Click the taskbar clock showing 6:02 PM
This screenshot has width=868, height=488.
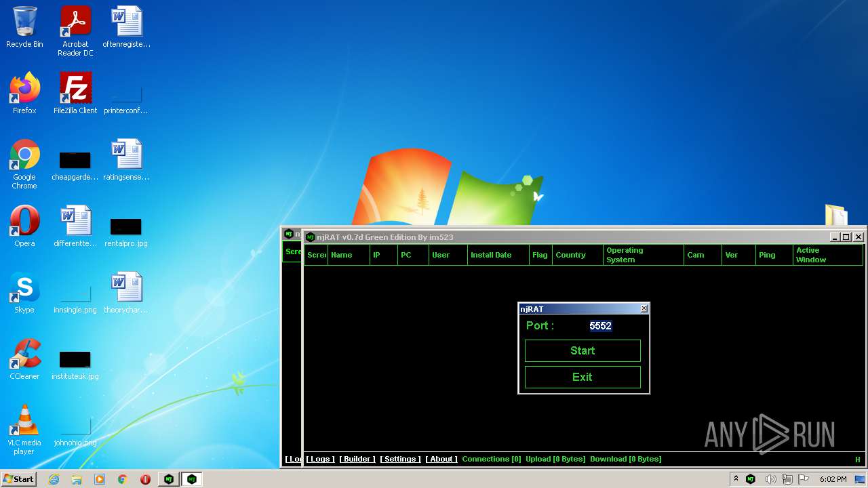(x=833, y=479)
